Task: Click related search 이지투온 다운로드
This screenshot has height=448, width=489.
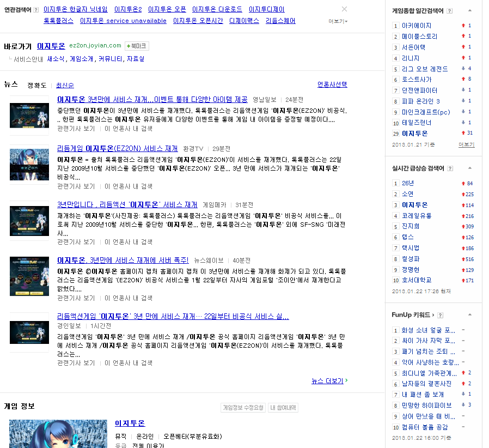Action: pos(217,9)
